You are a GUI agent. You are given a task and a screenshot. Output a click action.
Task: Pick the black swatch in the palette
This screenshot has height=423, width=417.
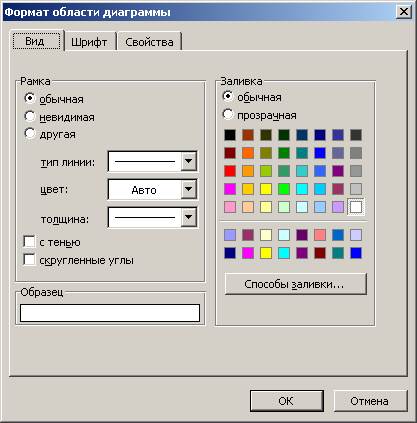pos(230,135)
